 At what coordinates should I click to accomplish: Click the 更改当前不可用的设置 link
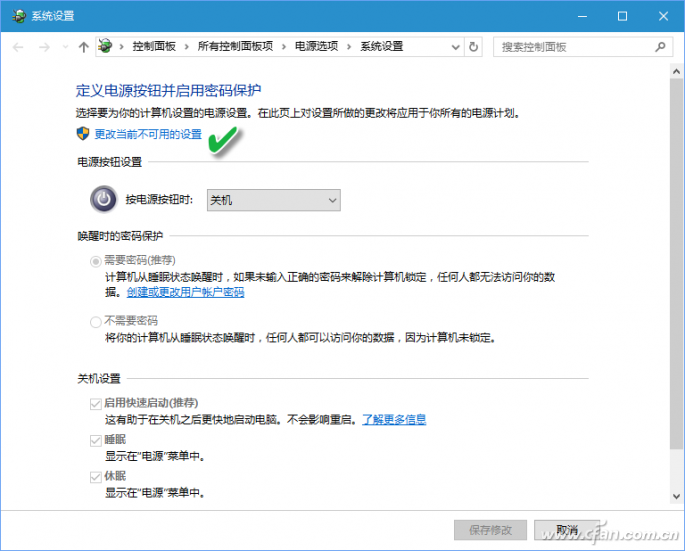point(148,134)
